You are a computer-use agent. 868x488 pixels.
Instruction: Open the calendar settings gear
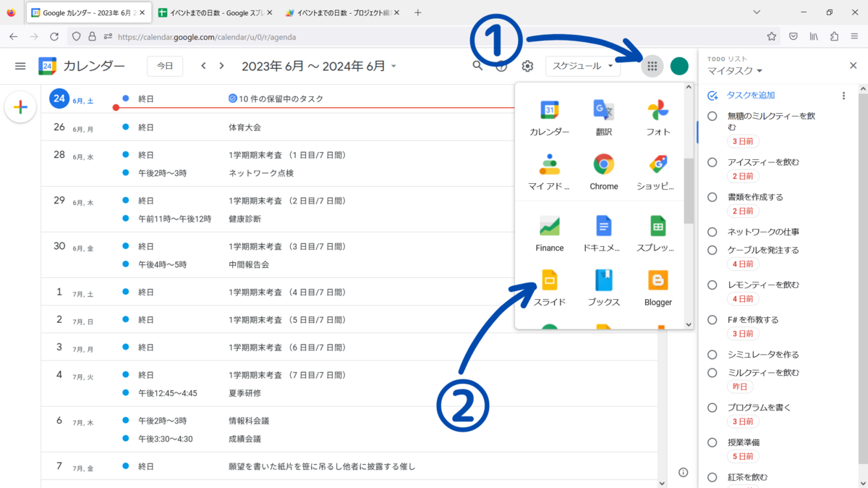(527, 66)
